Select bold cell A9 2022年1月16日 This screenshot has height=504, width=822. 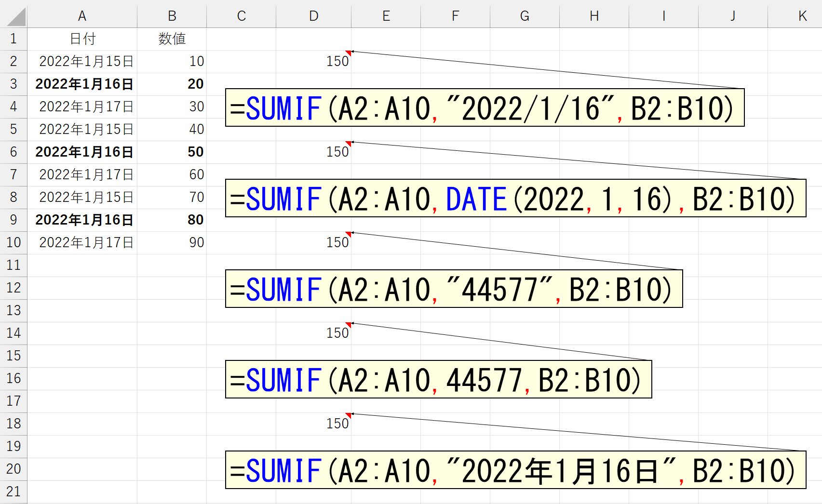click(x=82, y=220)
